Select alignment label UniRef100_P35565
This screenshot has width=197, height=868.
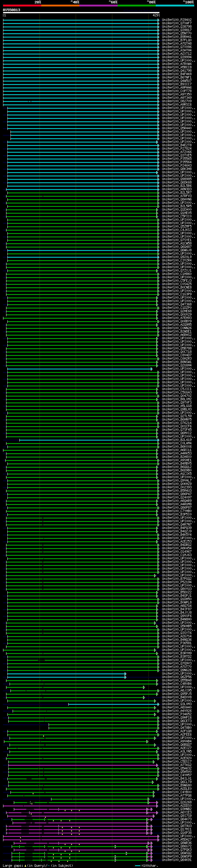tap(177, 159)
